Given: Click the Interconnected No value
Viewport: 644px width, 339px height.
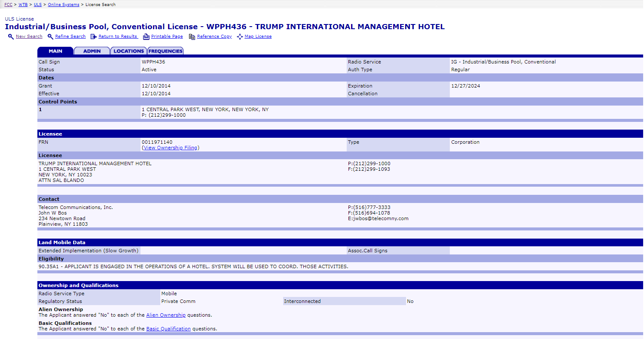Looking at the screenshot, I should point(410,301).
